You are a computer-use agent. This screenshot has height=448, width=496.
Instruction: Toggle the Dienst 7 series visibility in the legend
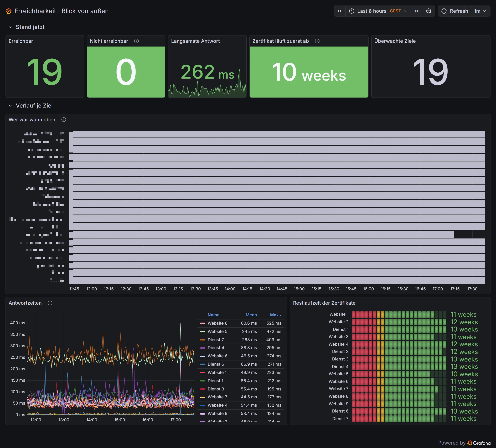[x=215, y=340]
